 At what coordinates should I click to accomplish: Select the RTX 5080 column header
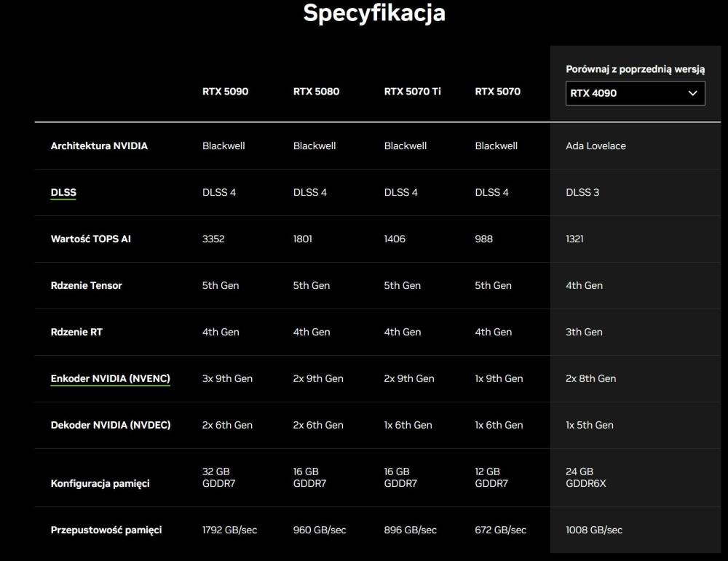[316, 92]
